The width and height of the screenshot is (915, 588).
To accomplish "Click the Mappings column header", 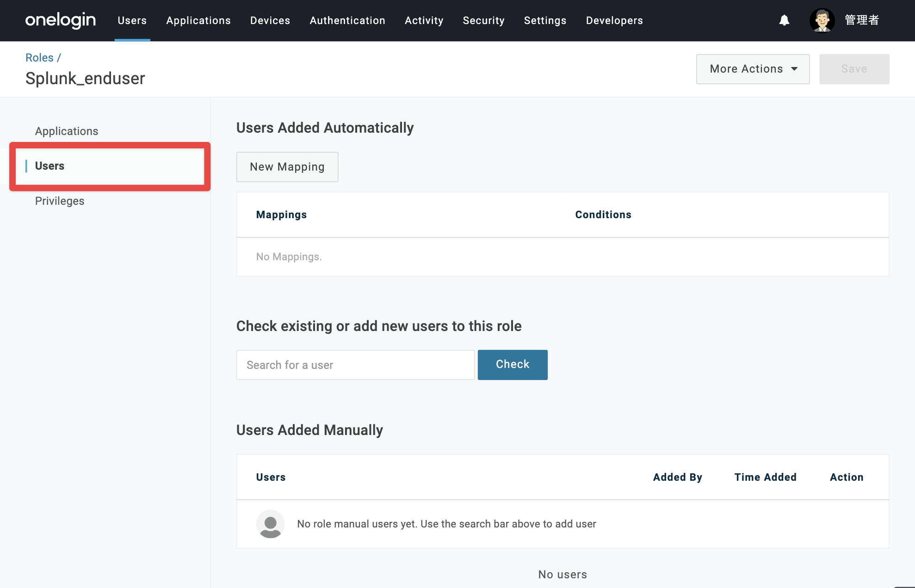I will tap(281, 214).
